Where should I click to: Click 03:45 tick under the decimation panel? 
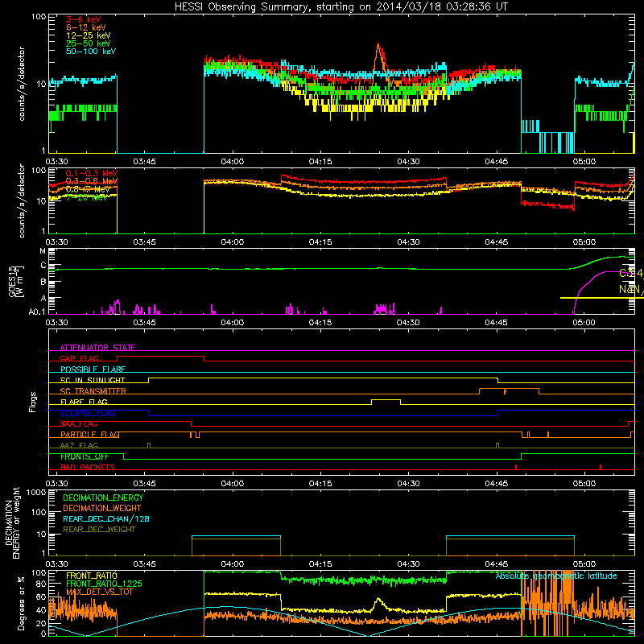[145, 564]
